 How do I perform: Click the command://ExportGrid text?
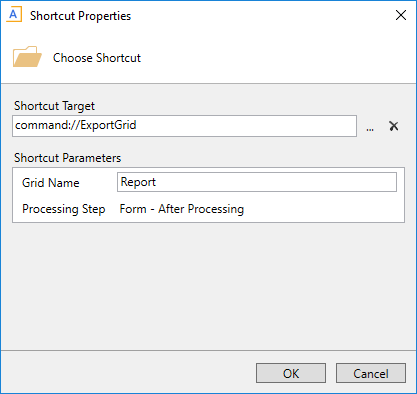(76, 125)
